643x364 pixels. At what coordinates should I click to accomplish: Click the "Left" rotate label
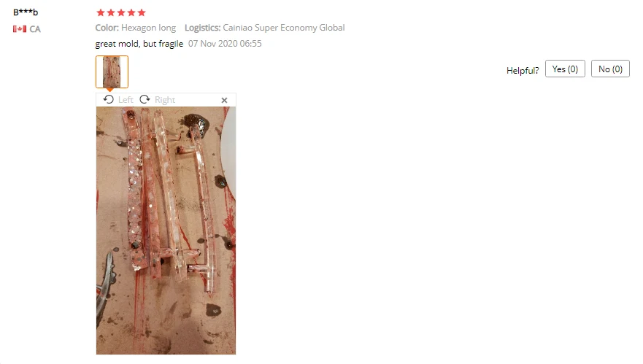(126, 100)
